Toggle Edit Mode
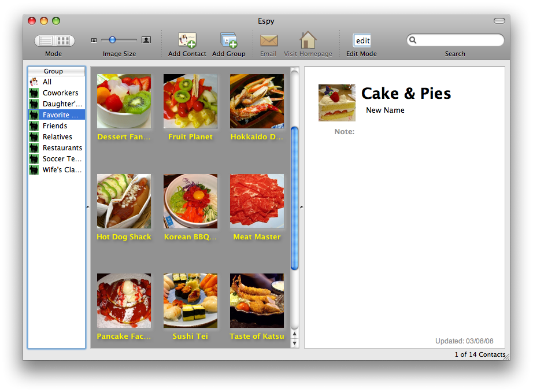 (x=362, y=40)
